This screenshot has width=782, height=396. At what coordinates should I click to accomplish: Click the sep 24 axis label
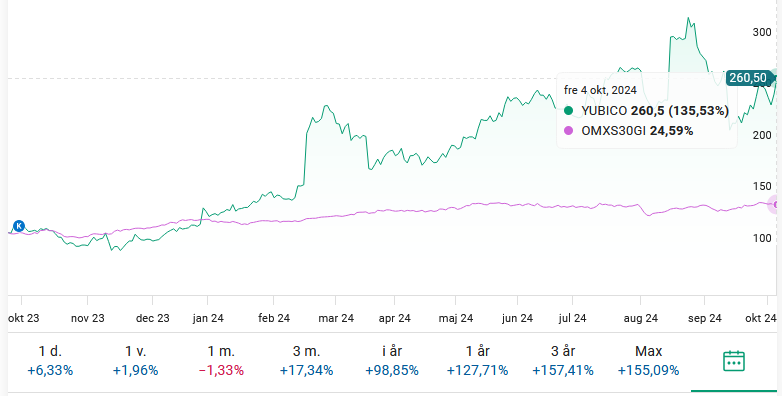click(x=705, y=318)
